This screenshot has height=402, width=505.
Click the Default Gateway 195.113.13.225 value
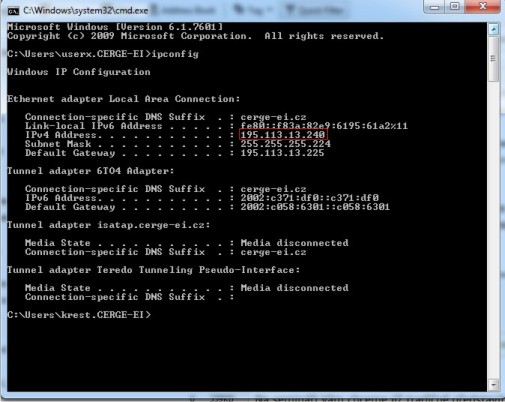pos(282,153)
